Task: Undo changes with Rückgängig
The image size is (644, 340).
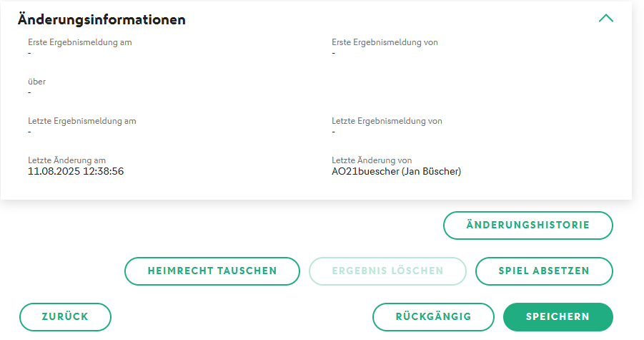Action: (x=433, y=317)
